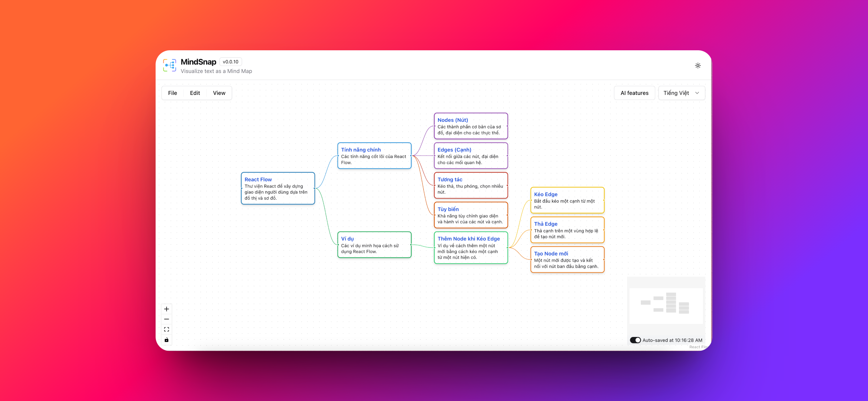Toggle the light/dark theme sun icon
This screenshot has height=401, width=868.
click(698, 66)
